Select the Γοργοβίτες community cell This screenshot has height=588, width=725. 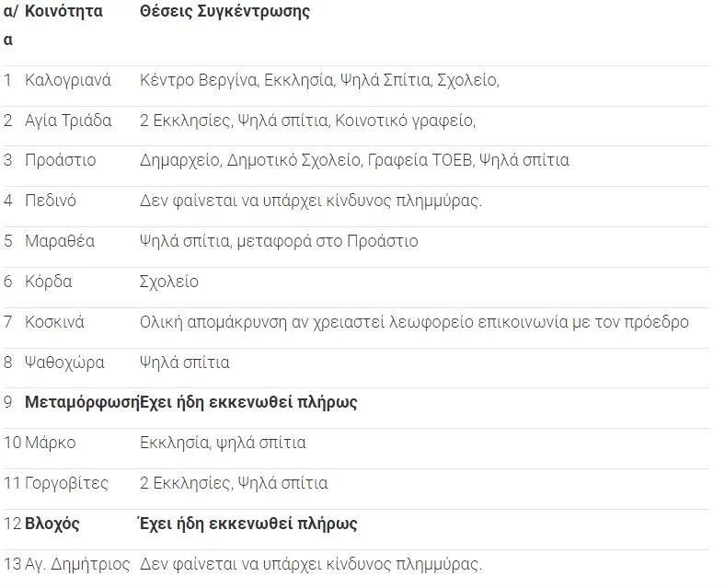point(66,483)
